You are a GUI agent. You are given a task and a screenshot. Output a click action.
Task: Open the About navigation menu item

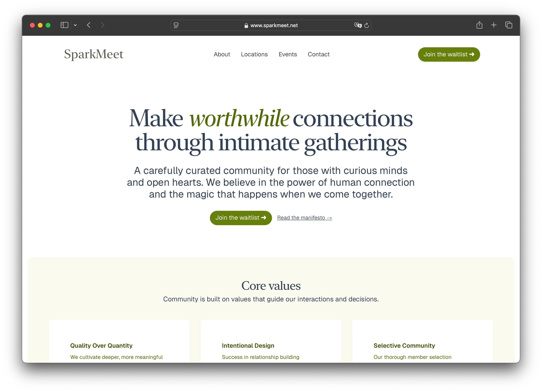222,54
